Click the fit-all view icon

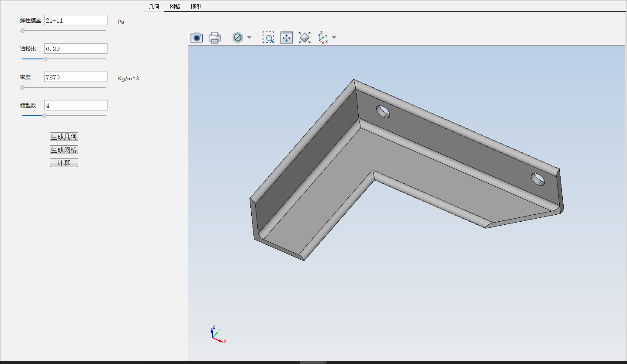click(305, 38)
